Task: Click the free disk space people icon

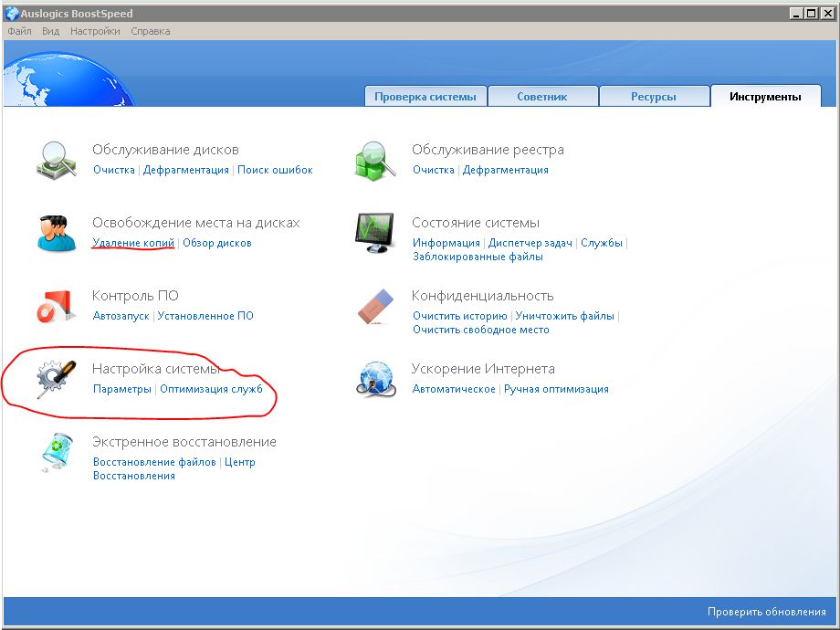Action: [57, 233]
